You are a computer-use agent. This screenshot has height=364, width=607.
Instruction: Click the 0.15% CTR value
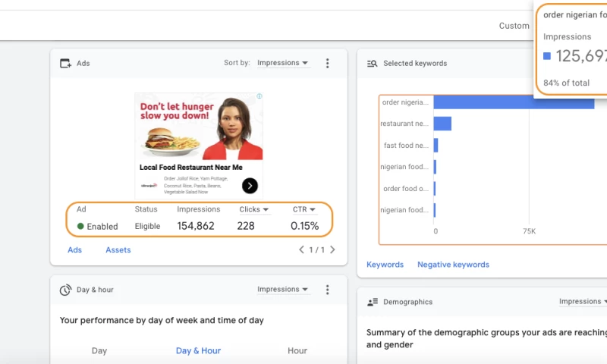pyautogui.click(x=305, y=226)
